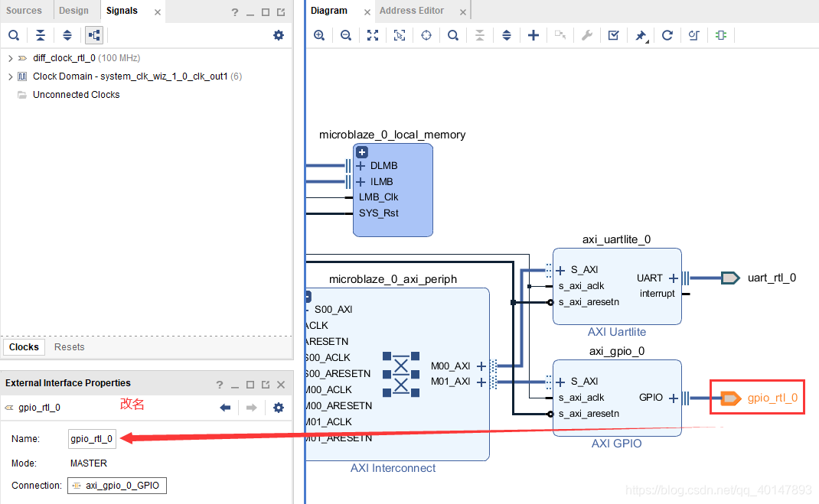Screen dimensions: 819x504
Task: Open Diagram settings with the gear icon
Action: tap(279, 34)
